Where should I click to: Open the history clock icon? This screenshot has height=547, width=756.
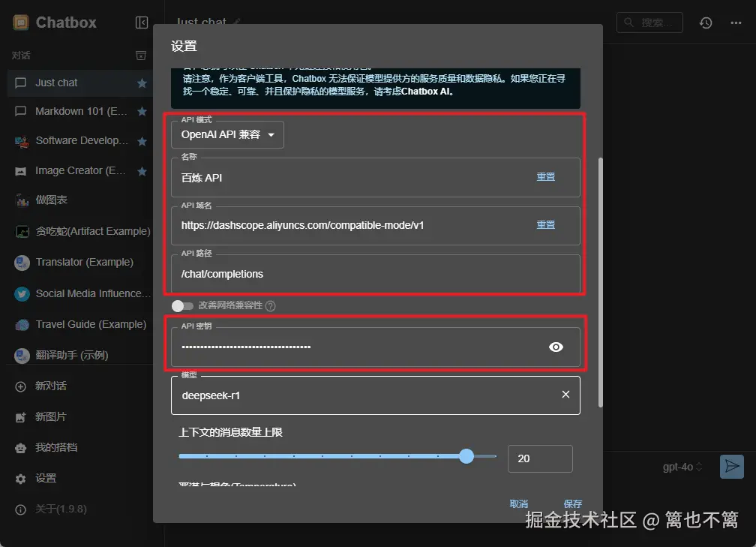point(706,23)
